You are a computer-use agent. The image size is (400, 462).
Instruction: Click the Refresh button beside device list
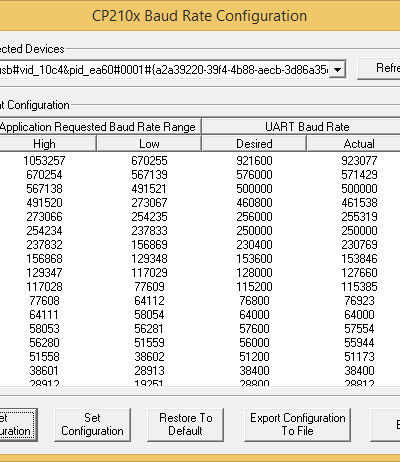(x=379, y=68)
